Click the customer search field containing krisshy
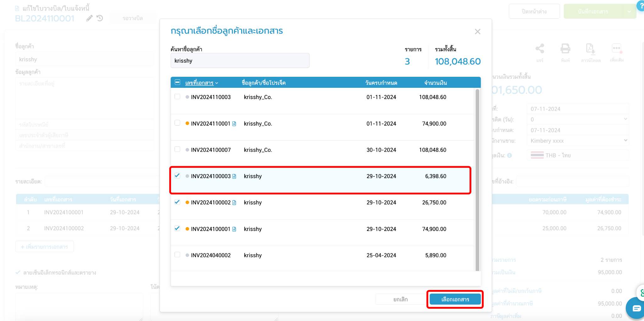Screen dimensions: 644x321 click(240, 60)
